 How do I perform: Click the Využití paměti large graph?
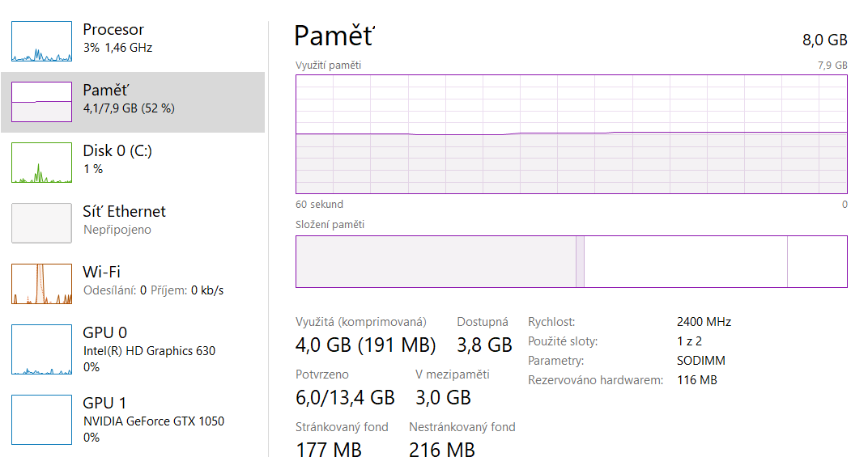click(x=572, y=134)
